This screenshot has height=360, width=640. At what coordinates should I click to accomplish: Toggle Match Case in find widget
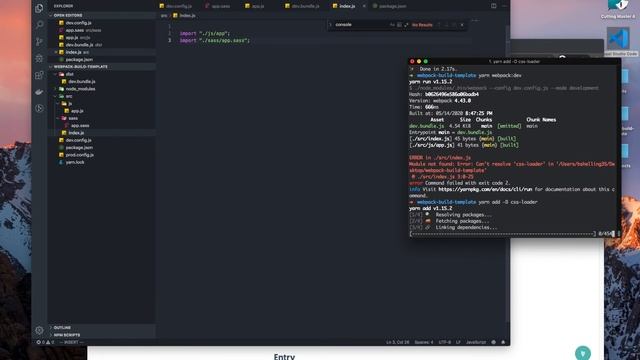point(392,25)
